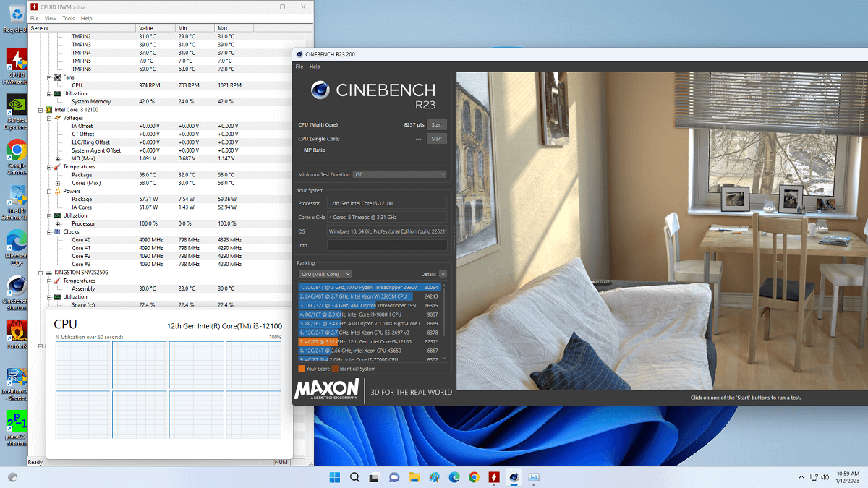Open HWMonitor File menu
The image size is (868, 488).
coord(34,18)
